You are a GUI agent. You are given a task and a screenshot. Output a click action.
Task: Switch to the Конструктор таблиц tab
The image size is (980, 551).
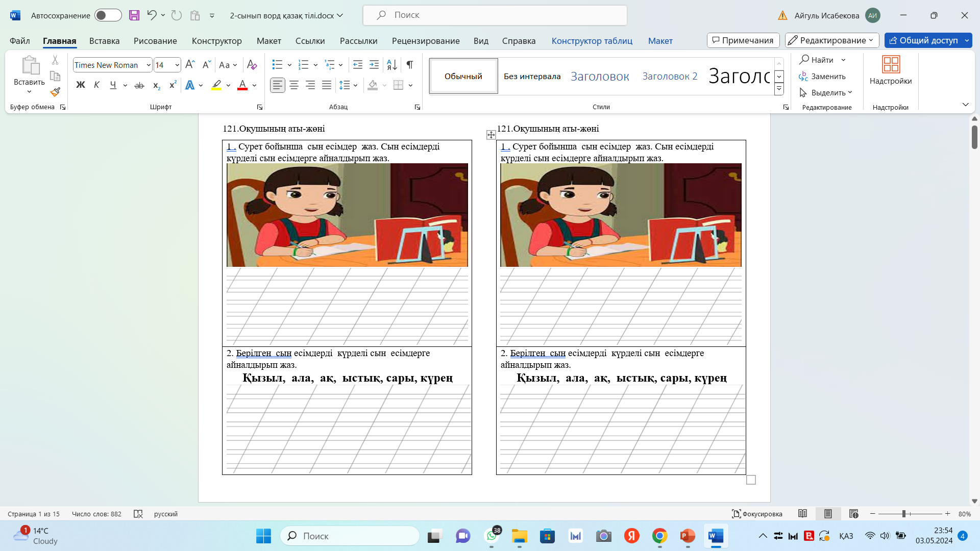coord(592,41)
